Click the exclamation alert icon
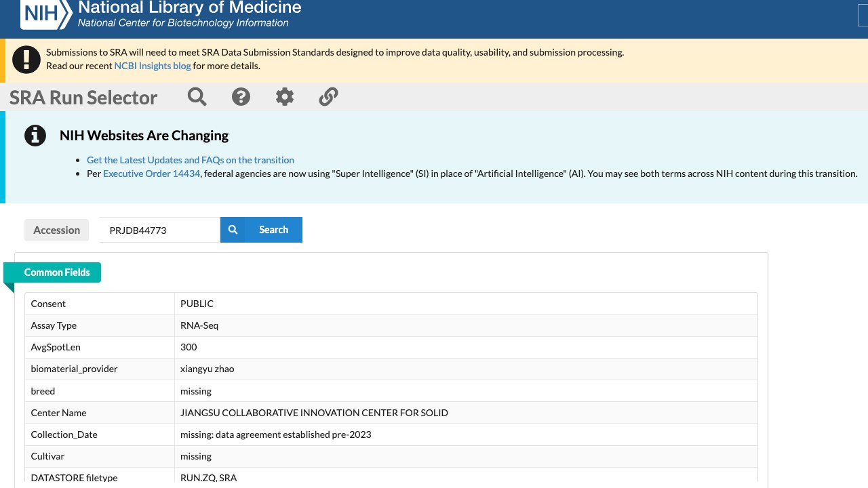This screenshot has height=488, width=868. (26, 60)
